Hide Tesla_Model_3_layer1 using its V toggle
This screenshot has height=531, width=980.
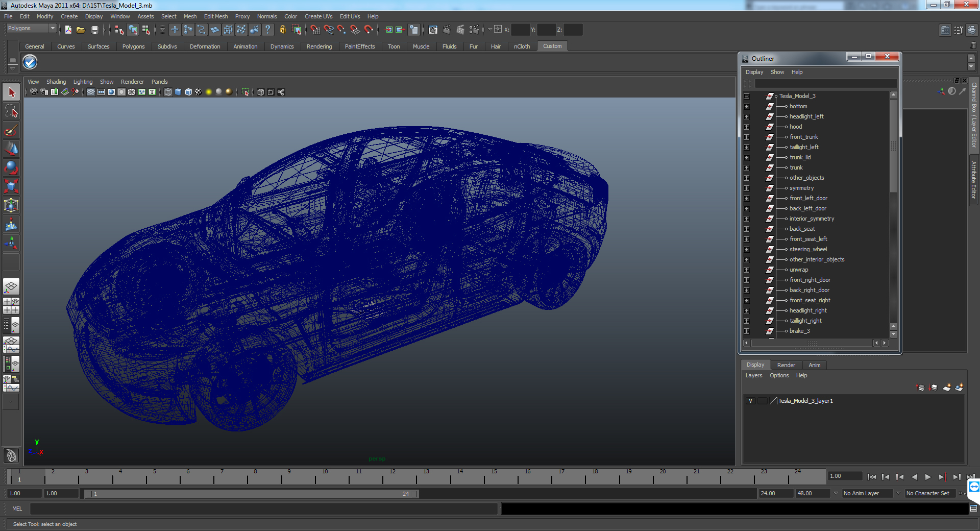750,401
